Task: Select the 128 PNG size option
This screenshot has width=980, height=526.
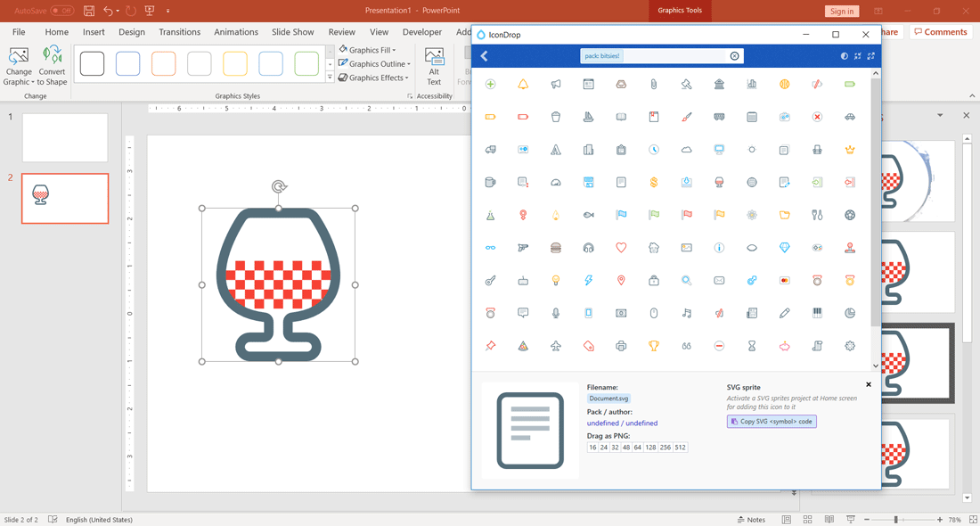Action: [x=650, y=448]
